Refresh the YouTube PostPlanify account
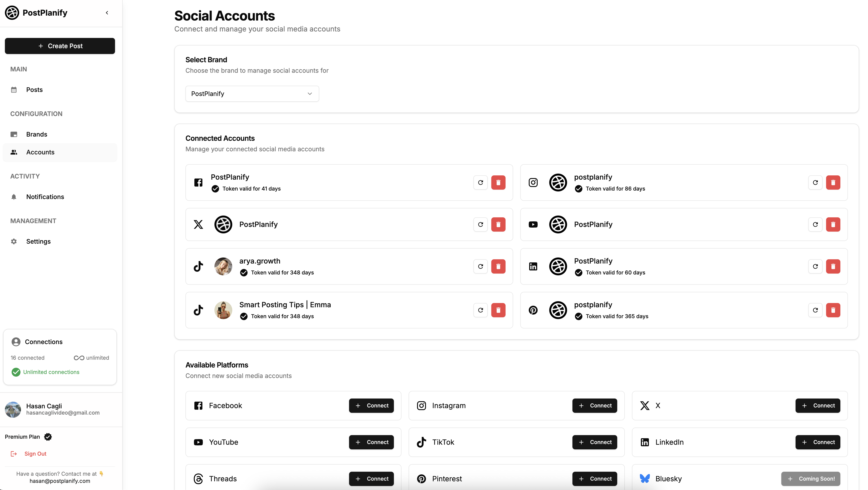Screen dimensions: 868x490 click(x=815, y=225)
